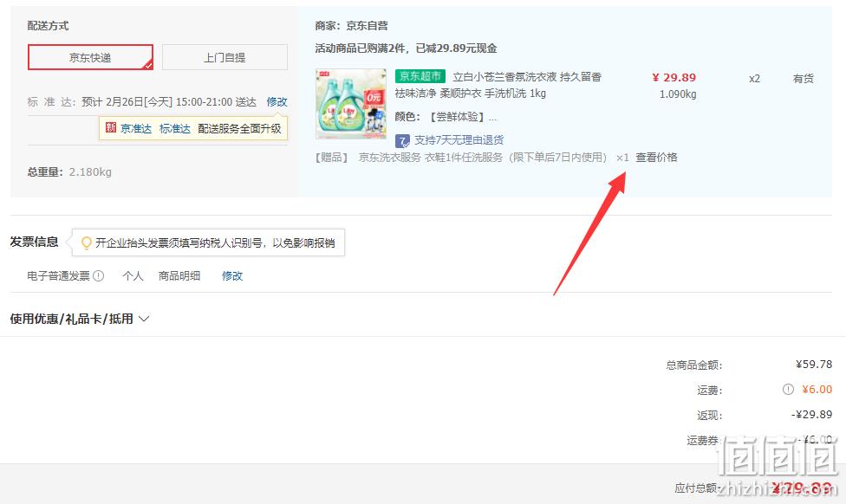846x504 pixels.
Task: Click info icon beside 电子普通发票
Action: pos(98,276)
